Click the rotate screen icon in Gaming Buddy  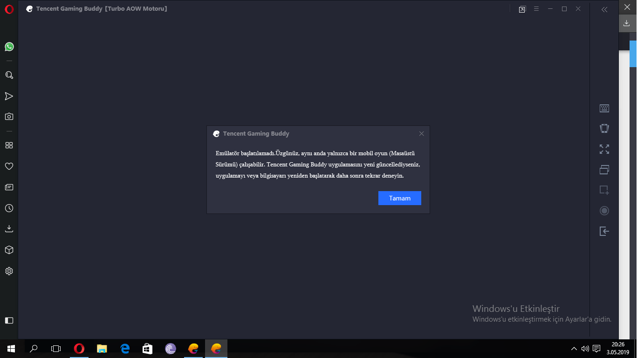(x=604, y=129)
